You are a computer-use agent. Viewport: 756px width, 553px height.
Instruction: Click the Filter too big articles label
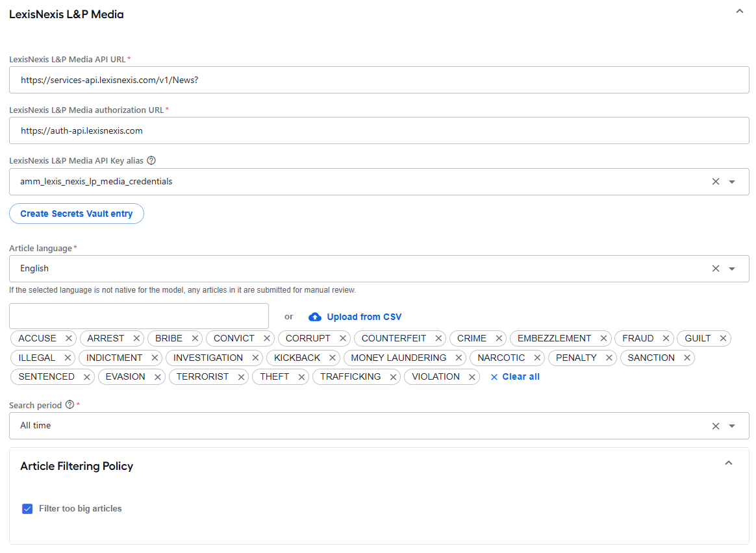point(81,509)
